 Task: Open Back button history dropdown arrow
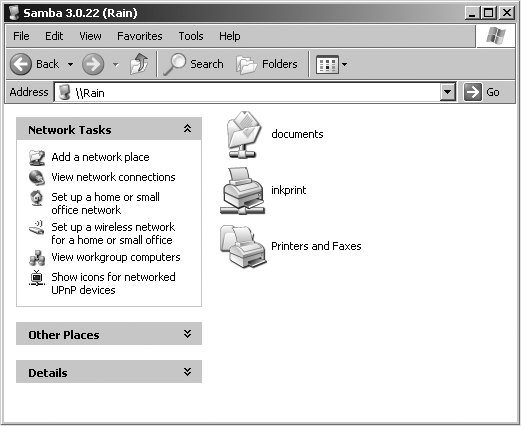70,64
